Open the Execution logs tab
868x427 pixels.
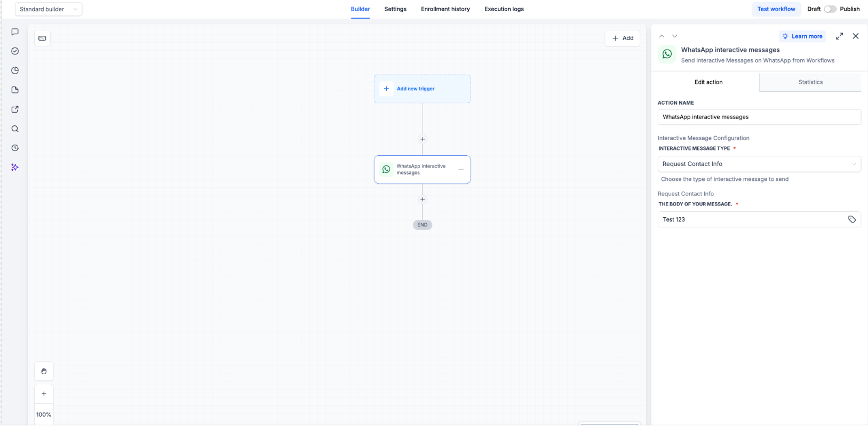pyautogui.click(x=504, y=9)
